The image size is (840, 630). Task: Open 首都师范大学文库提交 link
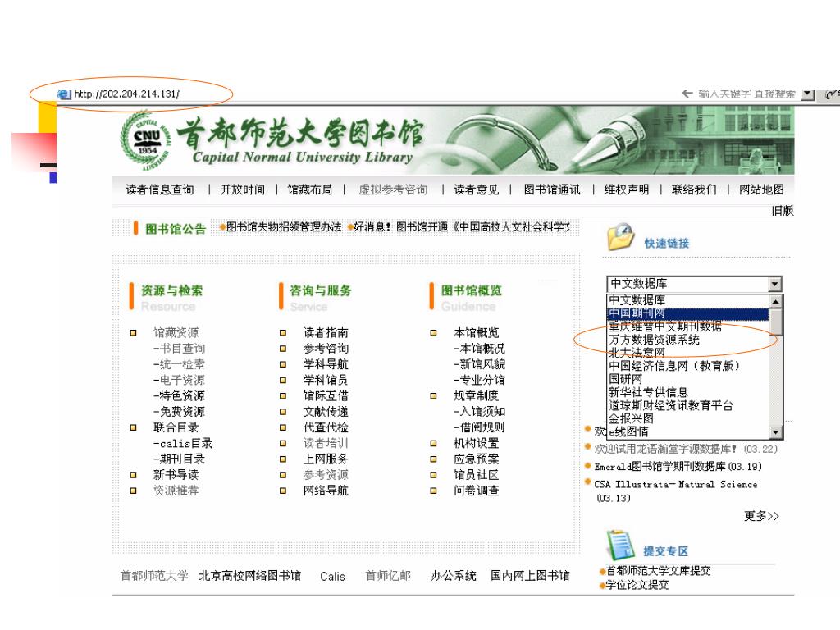coord(658,571)
